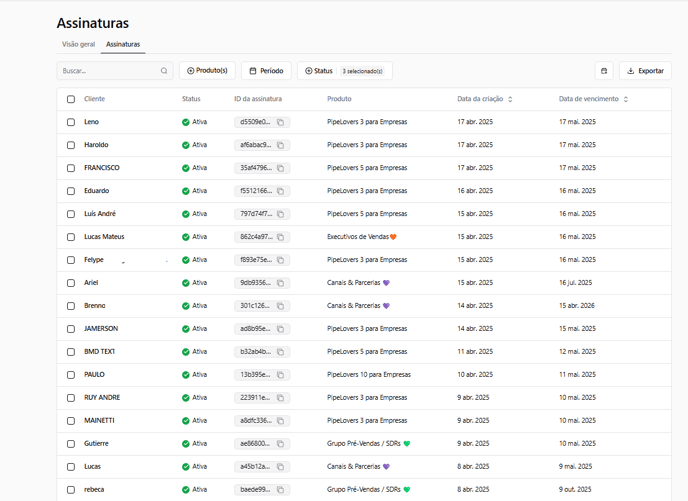
Task: Copy subscription ID a8dfc336 for MAINETTI
Action: 280,421
